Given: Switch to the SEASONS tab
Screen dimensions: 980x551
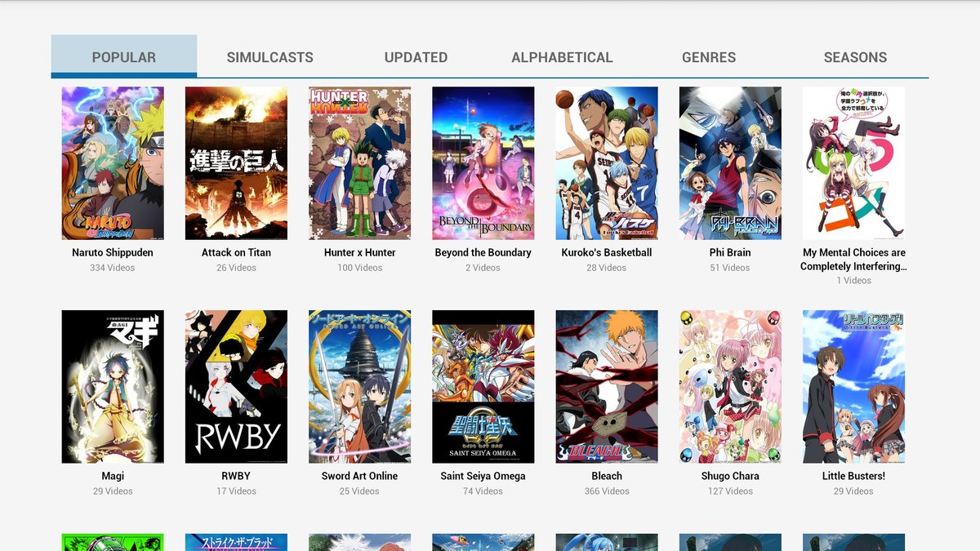Looking at the screenshot, I should pos(855,56).
